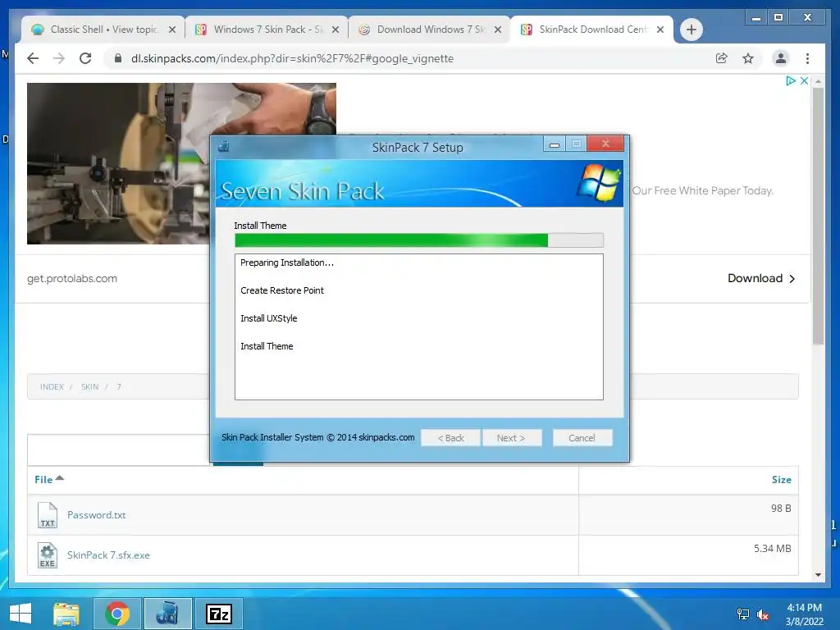Click the SkinPack setup title icon
Screen dimensions: 840x630
click(224, 146)
